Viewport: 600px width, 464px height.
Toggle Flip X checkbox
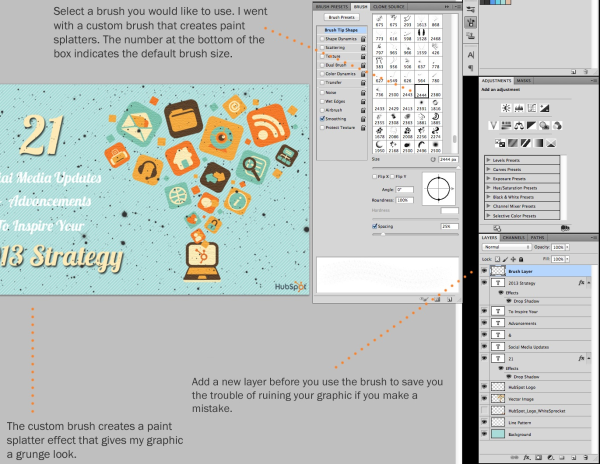pyautogui.click(x=375, y=177)
